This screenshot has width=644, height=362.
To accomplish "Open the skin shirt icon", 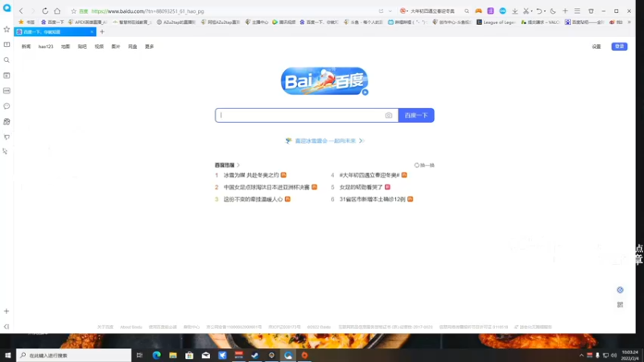I will coord(591,11).
